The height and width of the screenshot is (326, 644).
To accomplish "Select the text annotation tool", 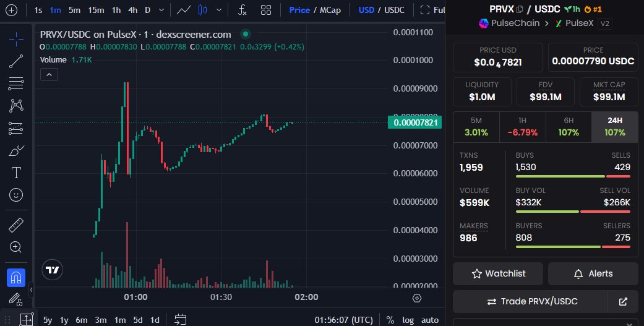I will [x=16, y=173].
